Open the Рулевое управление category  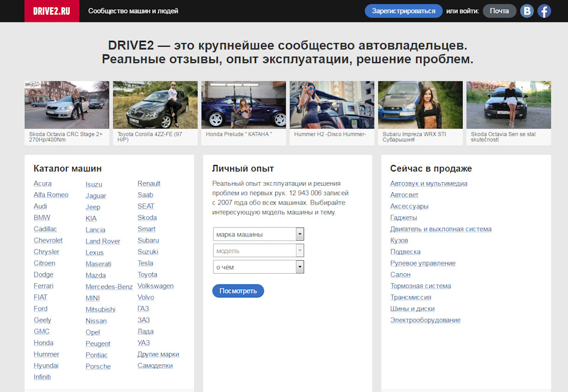coord(422,263)
